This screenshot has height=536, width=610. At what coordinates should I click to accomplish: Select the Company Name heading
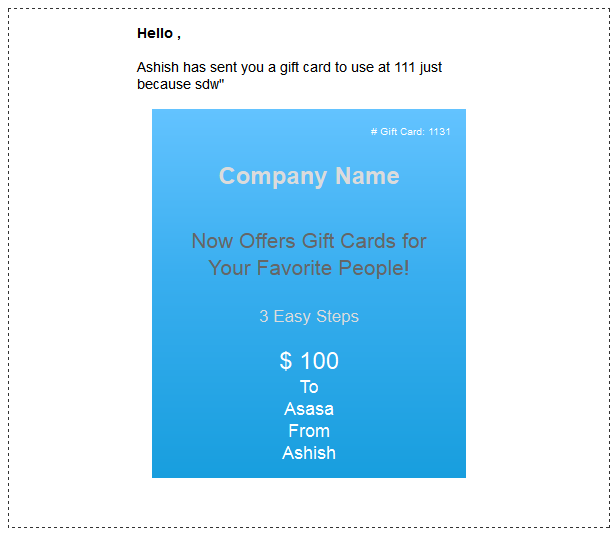coord(309,176)
